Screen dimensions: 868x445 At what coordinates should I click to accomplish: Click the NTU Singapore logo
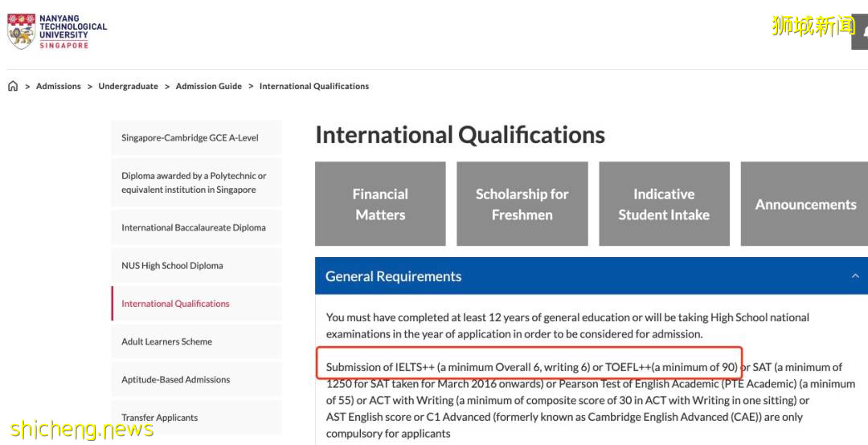57,31
